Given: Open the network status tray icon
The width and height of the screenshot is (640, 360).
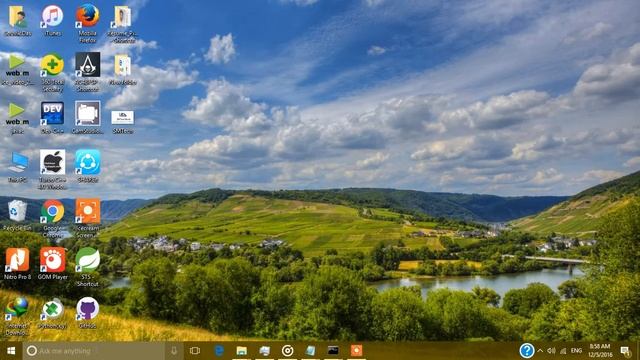Looking at the screenshot, I should point(563,351).
